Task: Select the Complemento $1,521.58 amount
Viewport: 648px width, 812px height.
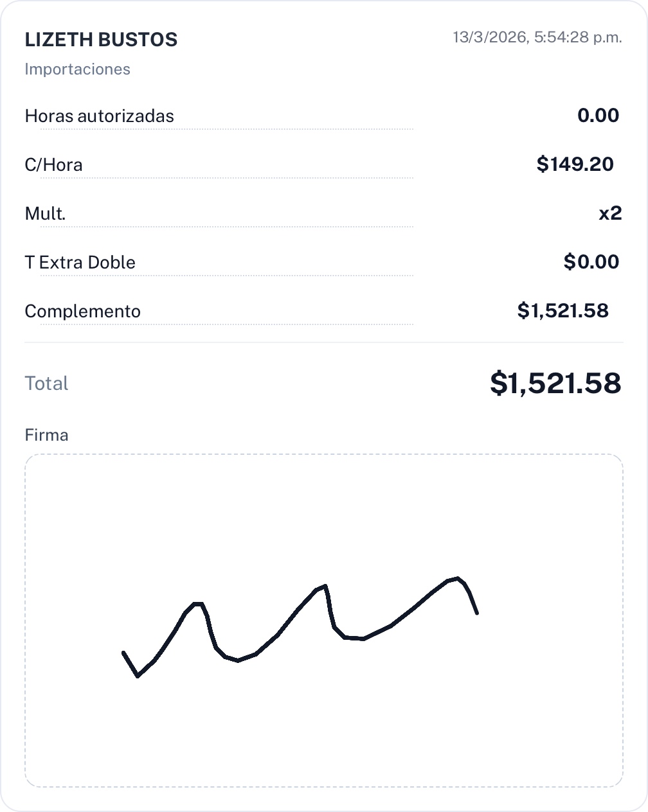Action: tap(562, 311)
